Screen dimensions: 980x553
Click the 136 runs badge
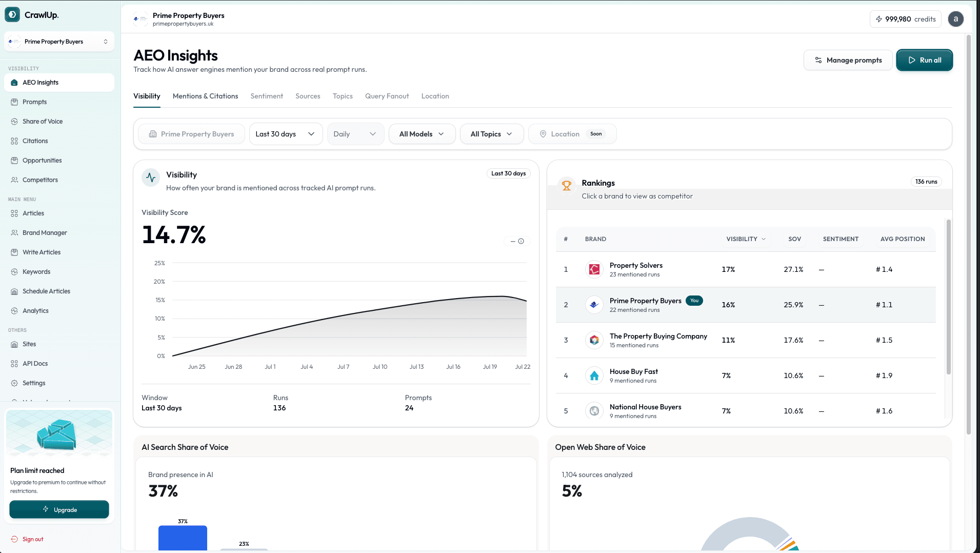coord(926,182)
